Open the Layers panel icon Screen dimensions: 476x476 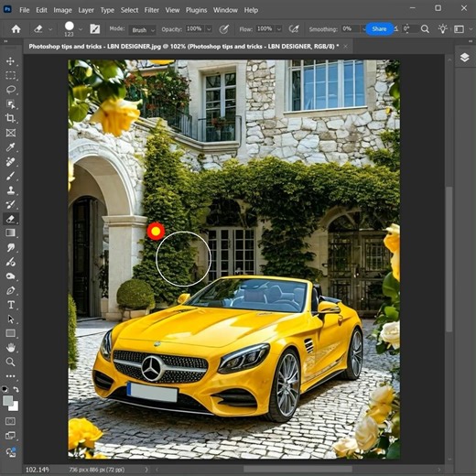464,57
